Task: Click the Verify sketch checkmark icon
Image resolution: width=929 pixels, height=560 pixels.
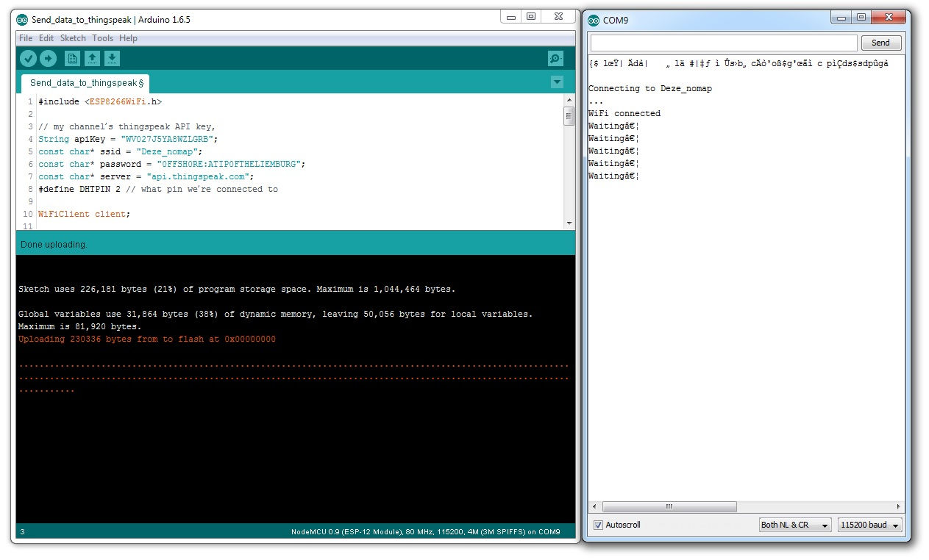Action: (28, 58)
